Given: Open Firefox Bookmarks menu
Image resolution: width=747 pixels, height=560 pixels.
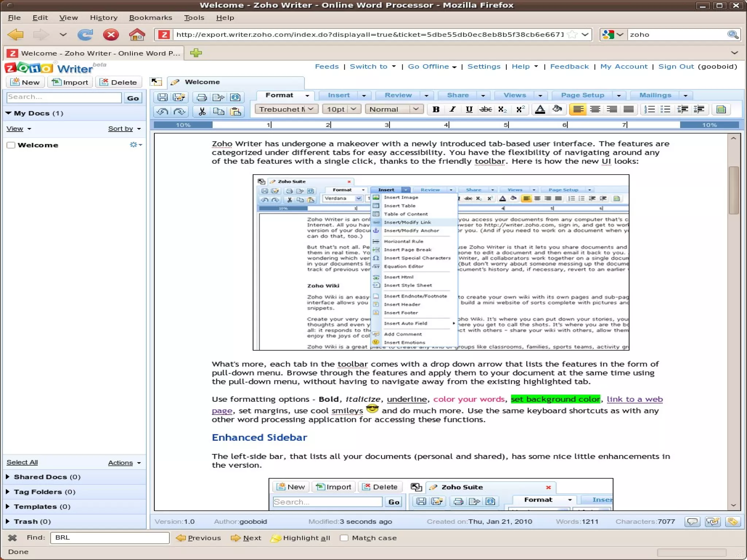Looking at the screenshot, I should point(150,17).
